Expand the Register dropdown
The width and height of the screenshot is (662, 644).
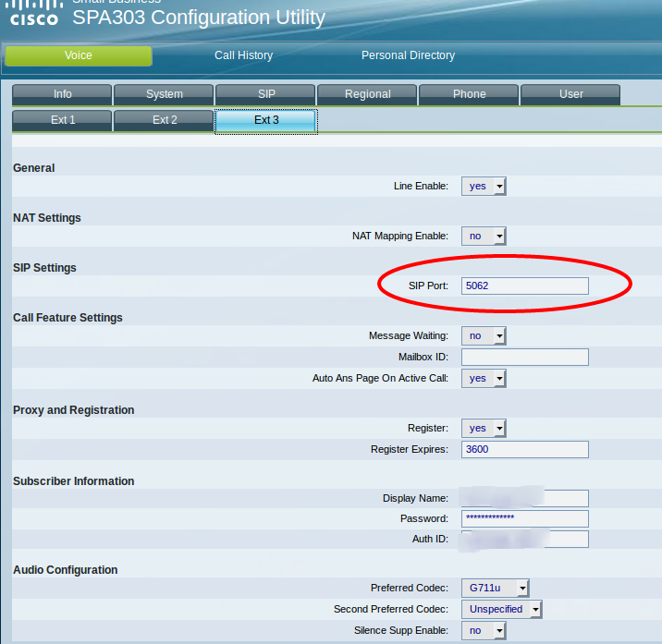coord(484,428)
